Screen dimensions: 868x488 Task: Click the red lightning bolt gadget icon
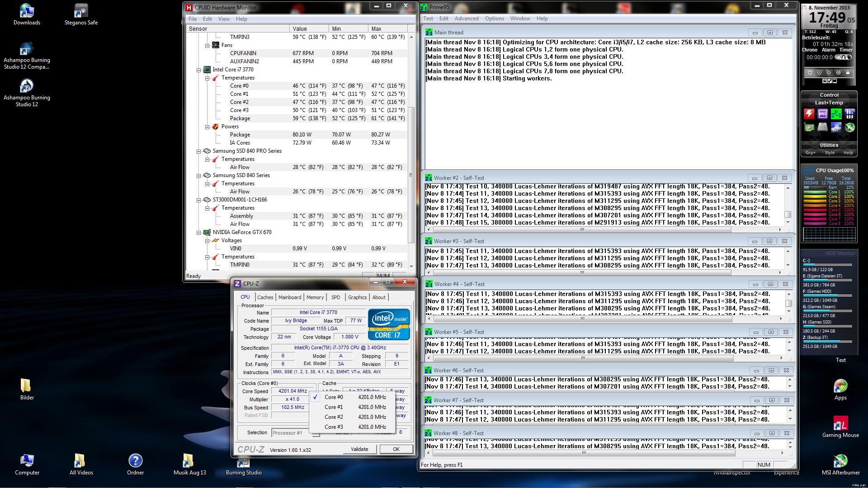point(809,114)
